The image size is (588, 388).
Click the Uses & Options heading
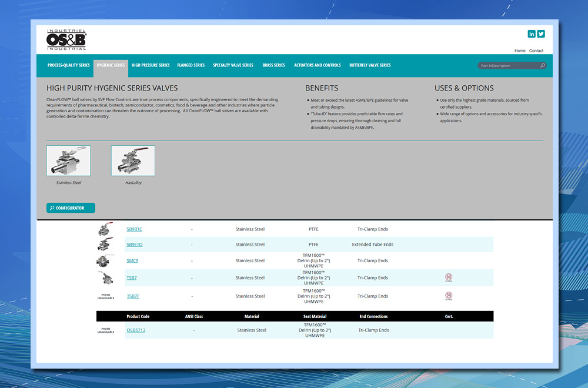click(464, 88)
